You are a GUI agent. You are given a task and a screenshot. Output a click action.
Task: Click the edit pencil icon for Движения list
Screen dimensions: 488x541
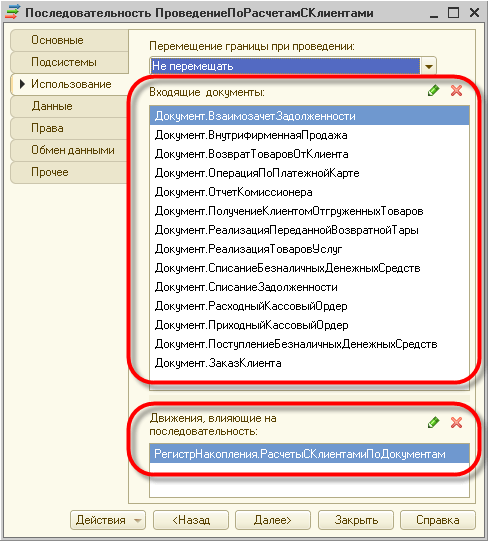click(433, 422)
